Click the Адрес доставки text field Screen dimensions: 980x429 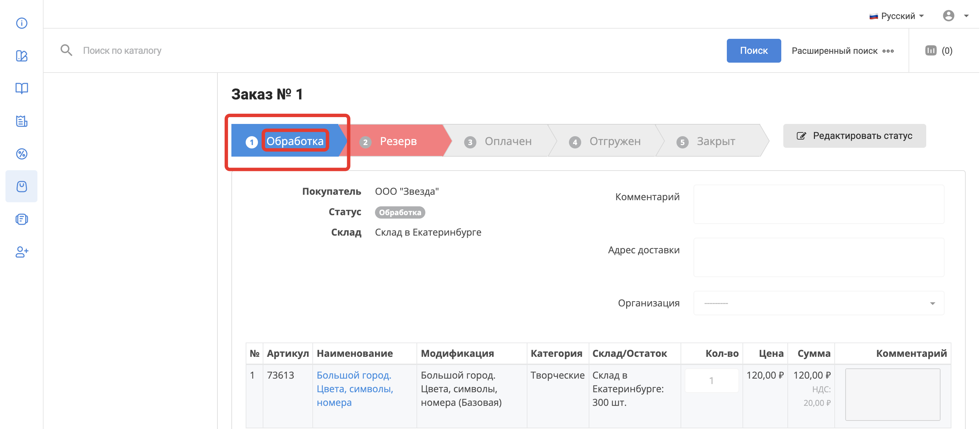pos(819,257)
